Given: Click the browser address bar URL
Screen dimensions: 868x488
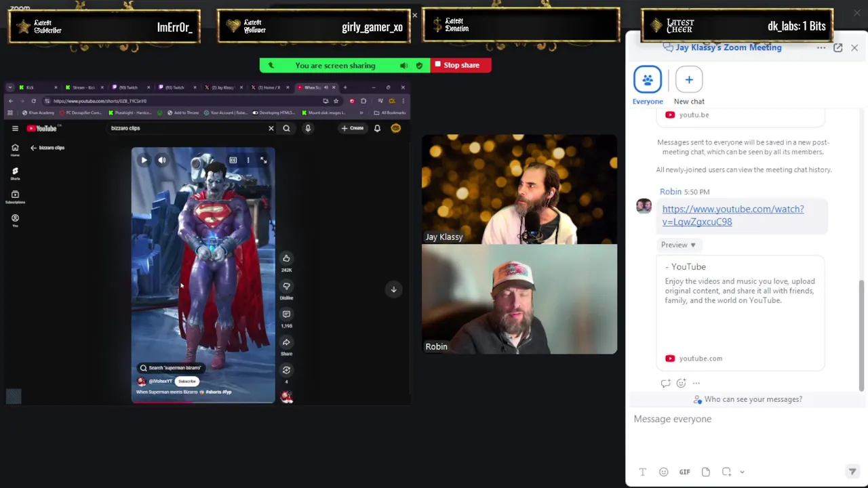Looking at the screenshot, I should [x=100, y=101].
